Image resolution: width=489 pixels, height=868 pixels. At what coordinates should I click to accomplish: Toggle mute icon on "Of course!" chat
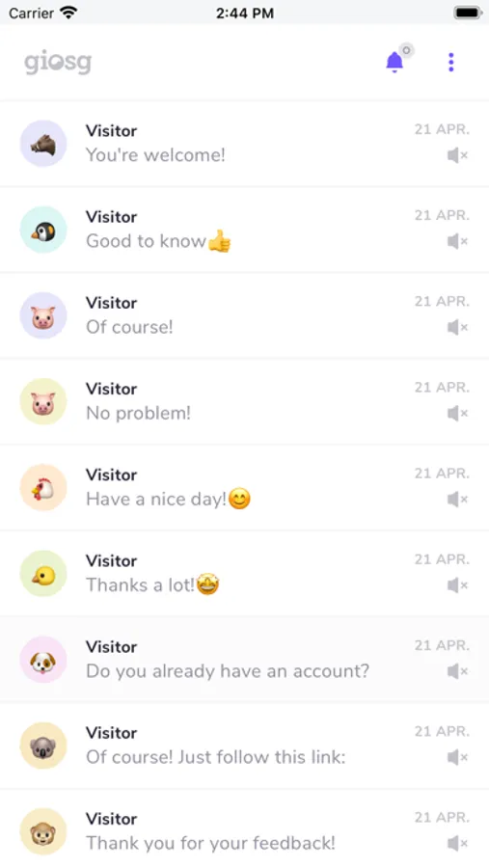click(x=457, y=327)
